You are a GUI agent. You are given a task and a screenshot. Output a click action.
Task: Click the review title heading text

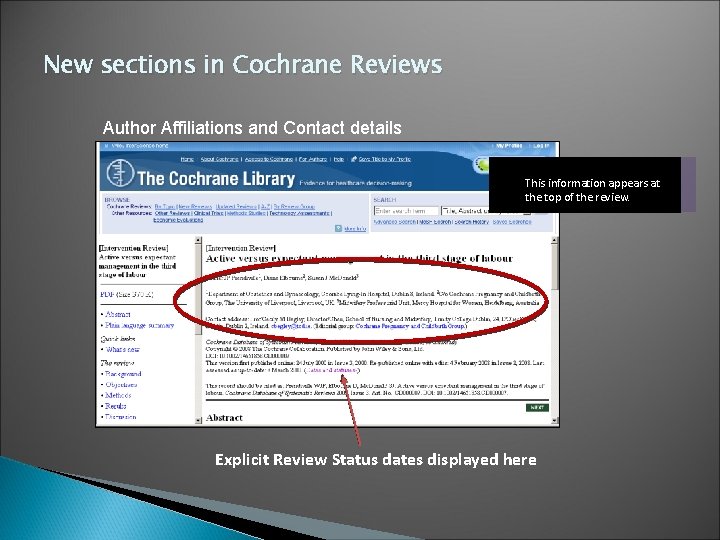pos(359,259)
